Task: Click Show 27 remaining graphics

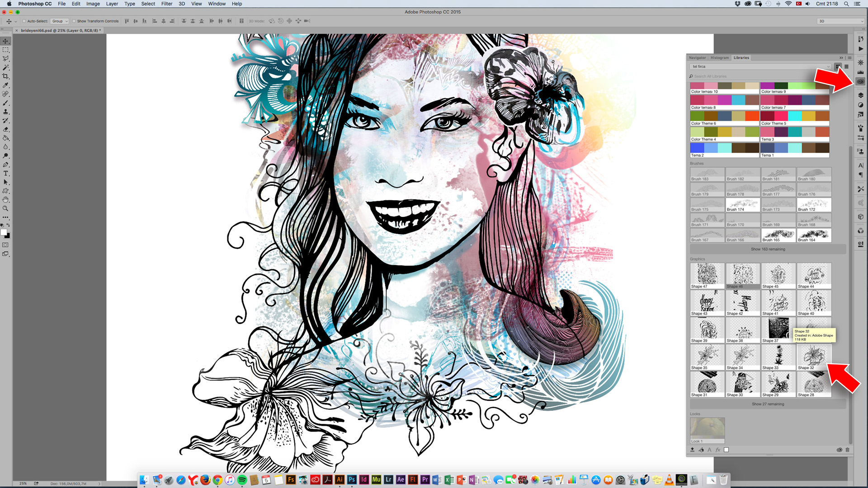Action: point(768,404)
